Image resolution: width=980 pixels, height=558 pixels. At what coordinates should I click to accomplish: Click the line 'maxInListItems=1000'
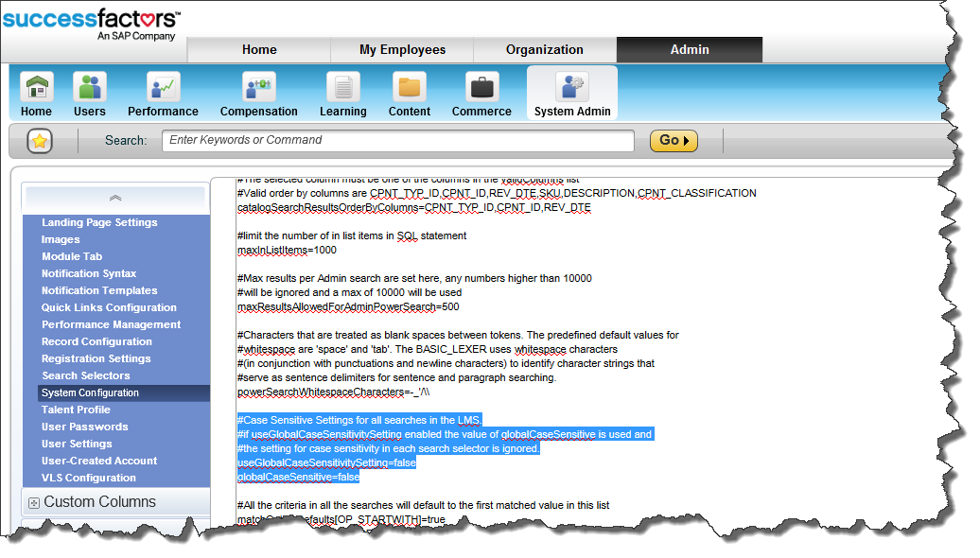(287, 250)
